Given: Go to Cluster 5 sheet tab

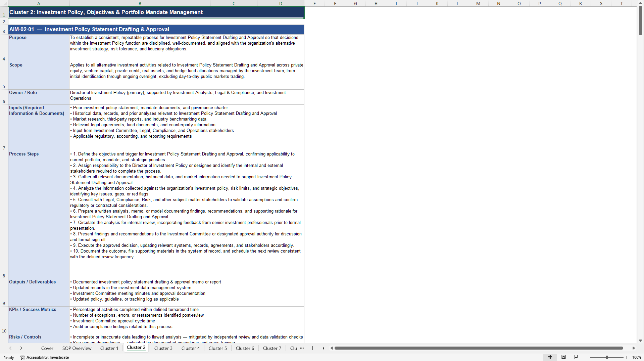Looking at the screenshot, I should [x=218, y=348].
